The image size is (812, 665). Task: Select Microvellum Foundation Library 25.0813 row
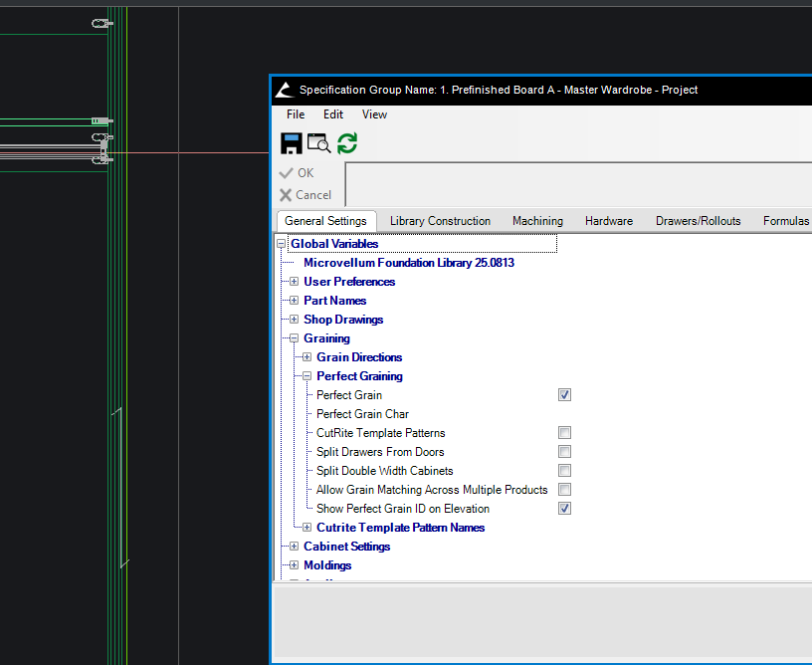click(x=409, y=263)
